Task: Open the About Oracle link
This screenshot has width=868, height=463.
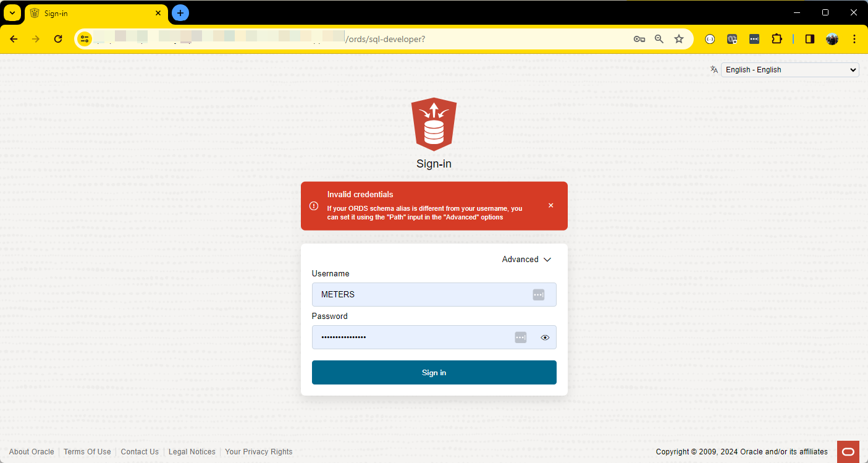Action: click(x=32, y=452)
